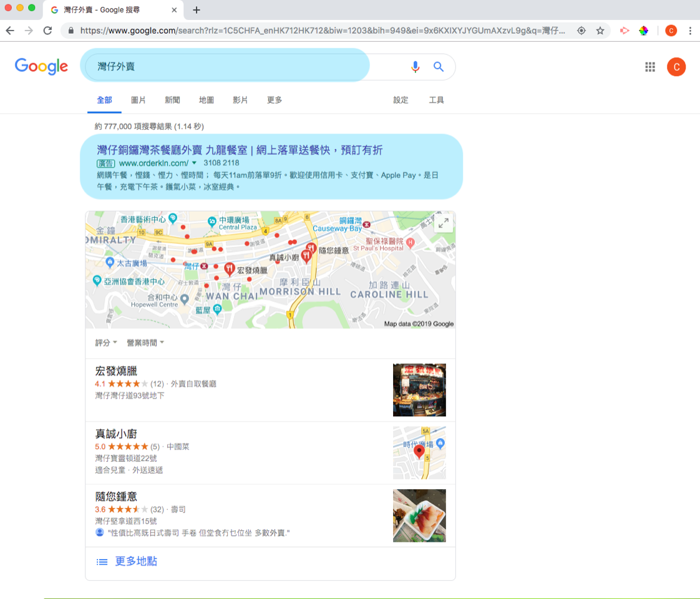Open Google account avatar on page
700x599 pixels.
point(676,67)
